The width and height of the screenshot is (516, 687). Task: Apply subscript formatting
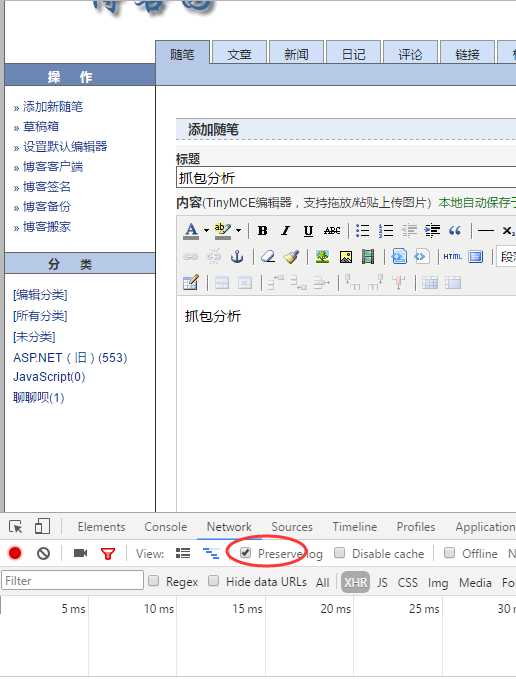tap(508, 231)
